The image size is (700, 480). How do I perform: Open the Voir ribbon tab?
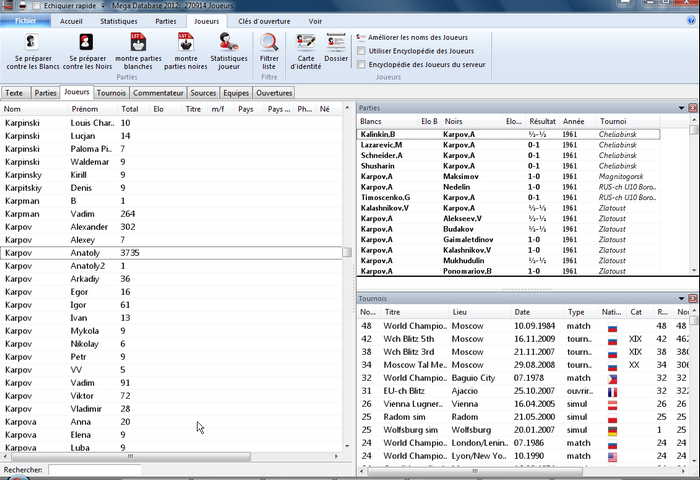coord(315,21)
